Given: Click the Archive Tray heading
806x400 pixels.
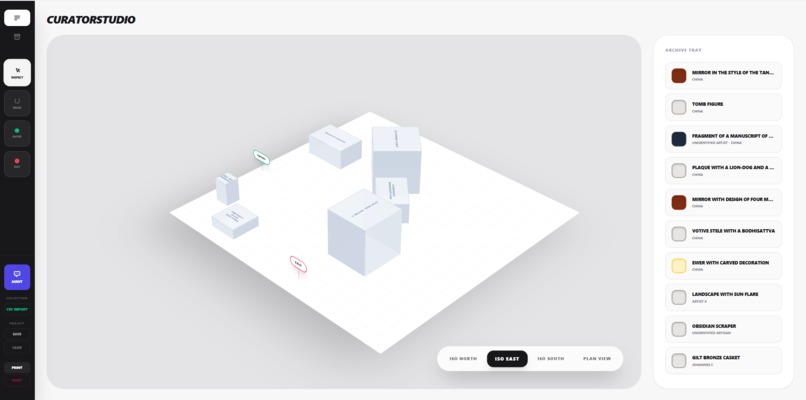Looking at the screenshot, I should click(x=683, y=50).
